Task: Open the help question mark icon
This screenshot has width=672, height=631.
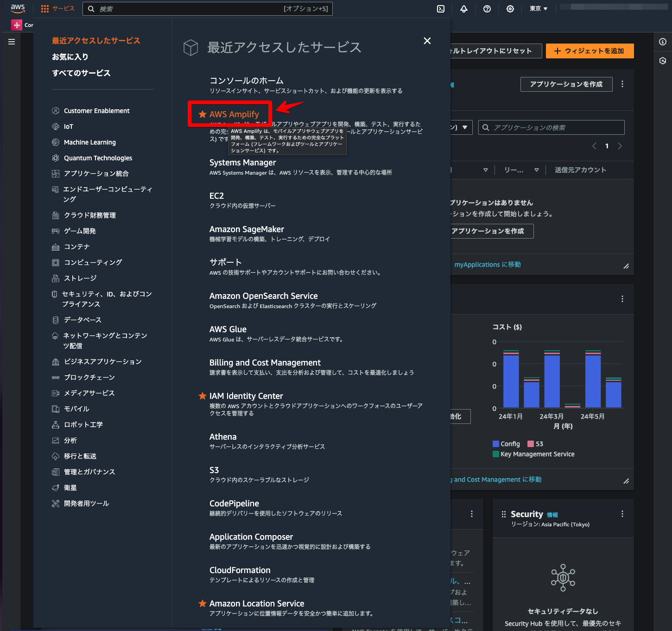Action: click(487, 9)
